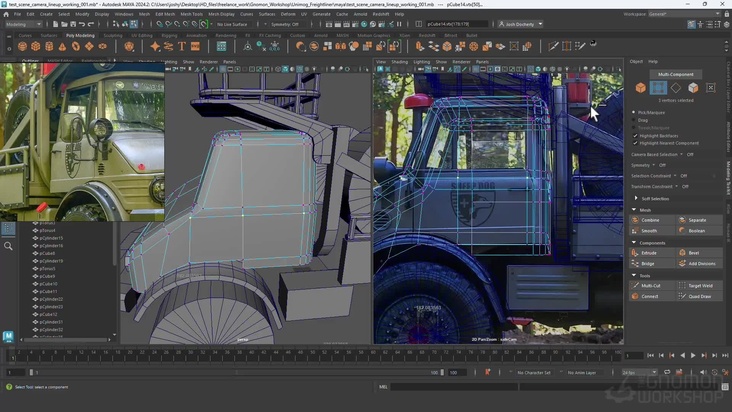The height and width of the screenshot is (412, 732).
Task: Click the Maya M logo icon
Action: (x=8, y=336)
